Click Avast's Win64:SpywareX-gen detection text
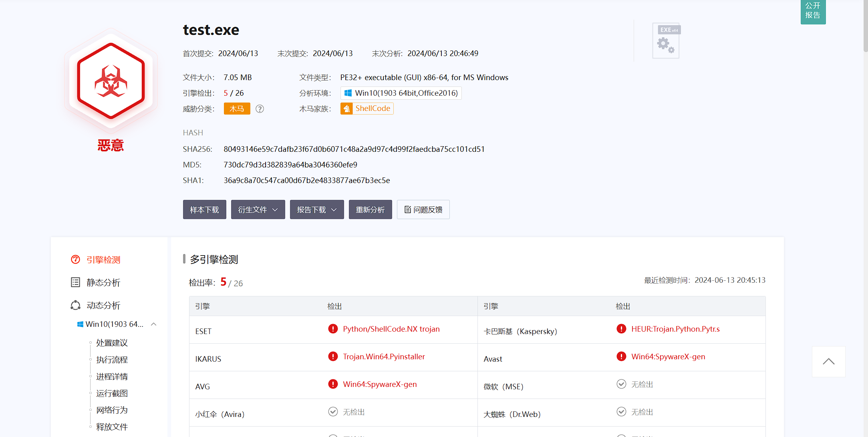Screen dimensions: 868x437 (668, 356)
